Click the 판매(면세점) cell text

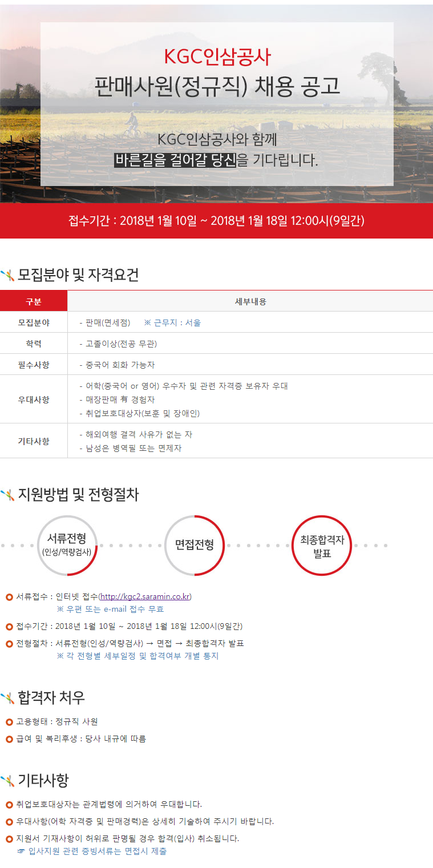(x=105, y=322)
